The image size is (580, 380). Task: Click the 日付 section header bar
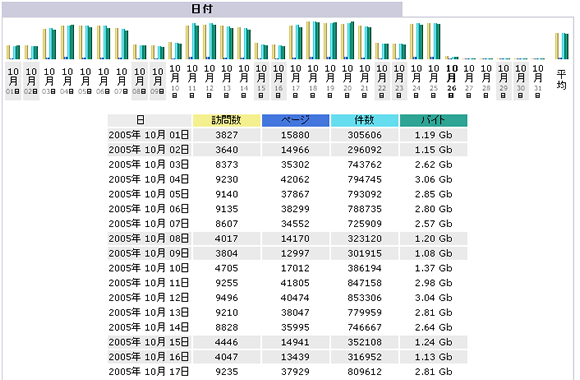[x=202, y=9]
